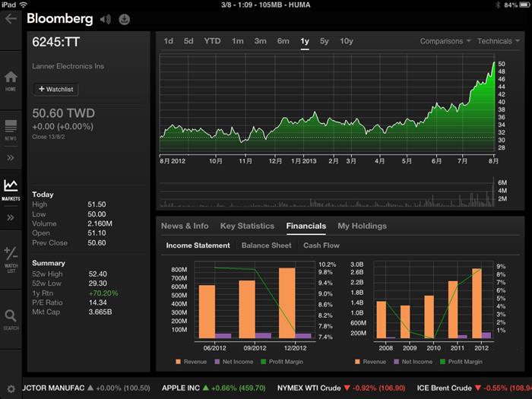Viewport: 532px width, 399px height.
Task: Select the 5d chart range
Action: tap(188, 41)
